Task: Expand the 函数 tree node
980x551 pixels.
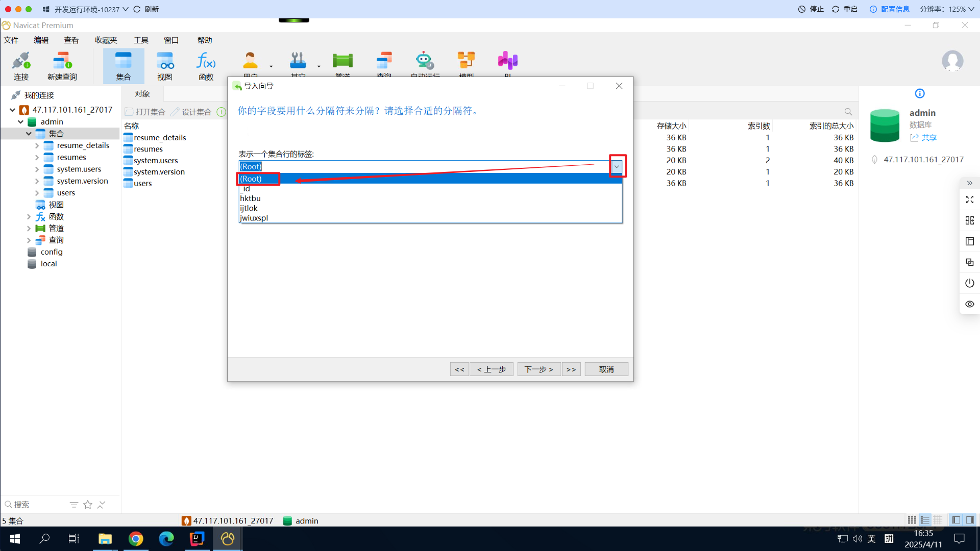Action: [29, 217]
